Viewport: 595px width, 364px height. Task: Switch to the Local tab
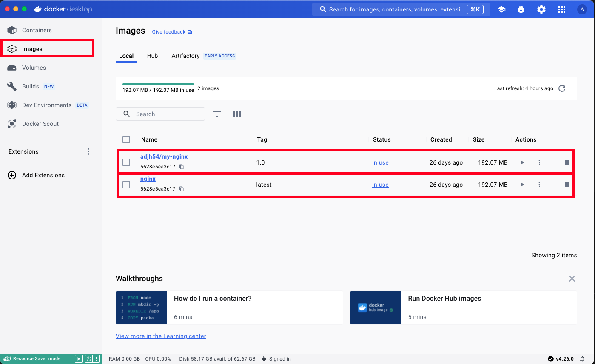click(126, 56)
